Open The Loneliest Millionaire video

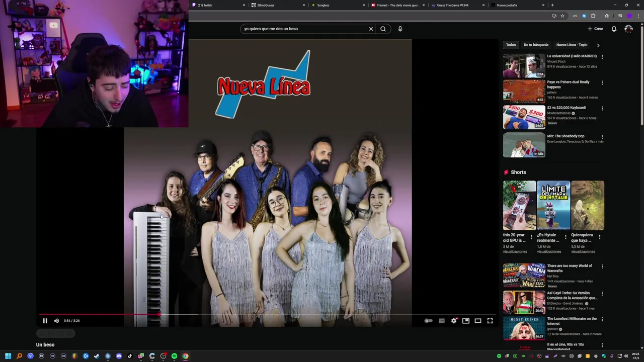tap(524, 328)
